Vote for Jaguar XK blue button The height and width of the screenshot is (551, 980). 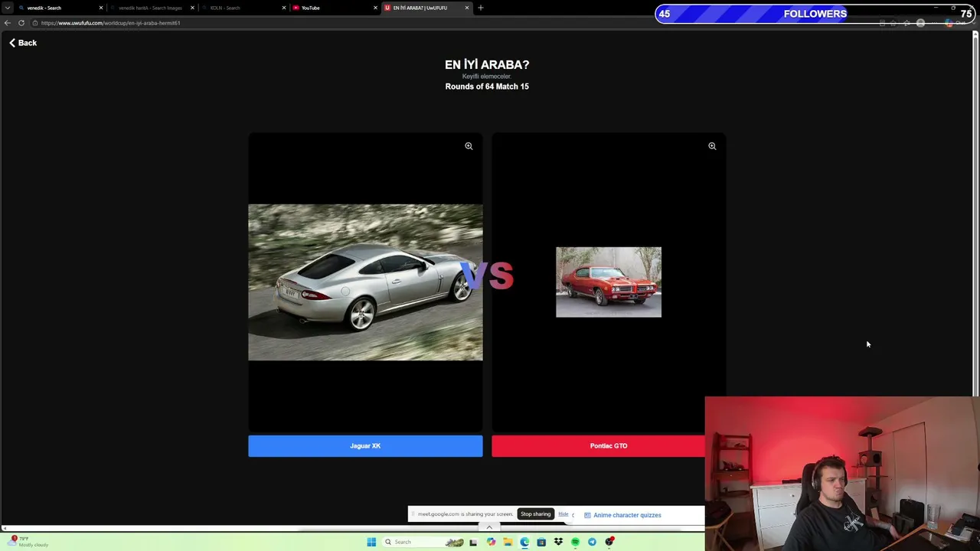365,446
